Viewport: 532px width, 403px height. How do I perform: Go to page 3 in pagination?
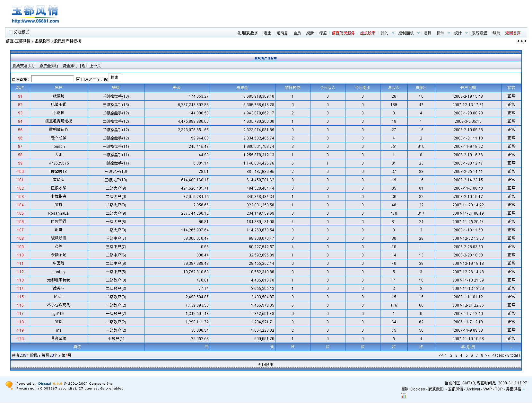point(456,355)
